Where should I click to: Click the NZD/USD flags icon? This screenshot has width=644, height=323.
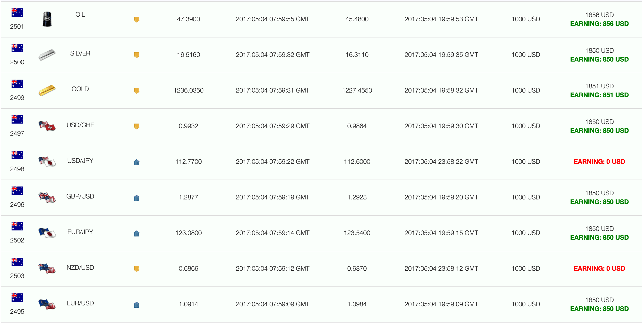click(47, 268)
